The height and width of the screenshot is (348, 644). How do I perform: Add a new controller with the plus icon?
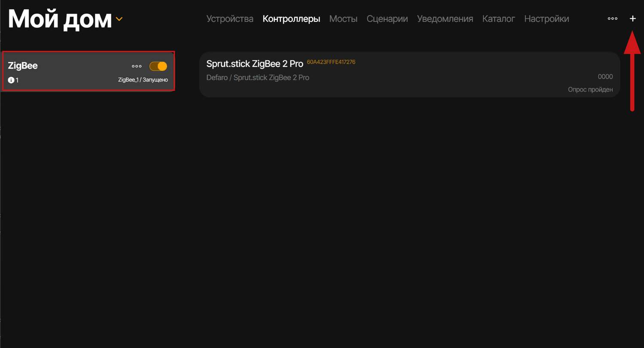pyautogui.click(x=633, y=18)
